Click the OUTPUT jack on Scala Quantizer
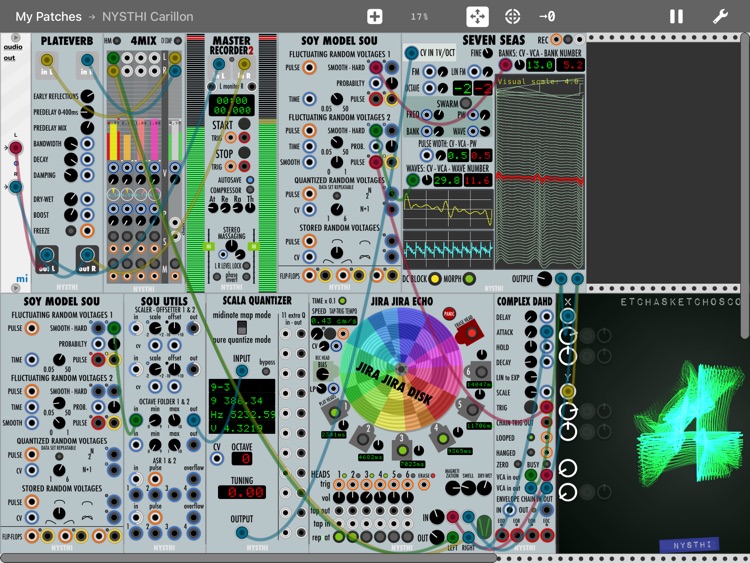The image size is (750, 563). (242, 532)
